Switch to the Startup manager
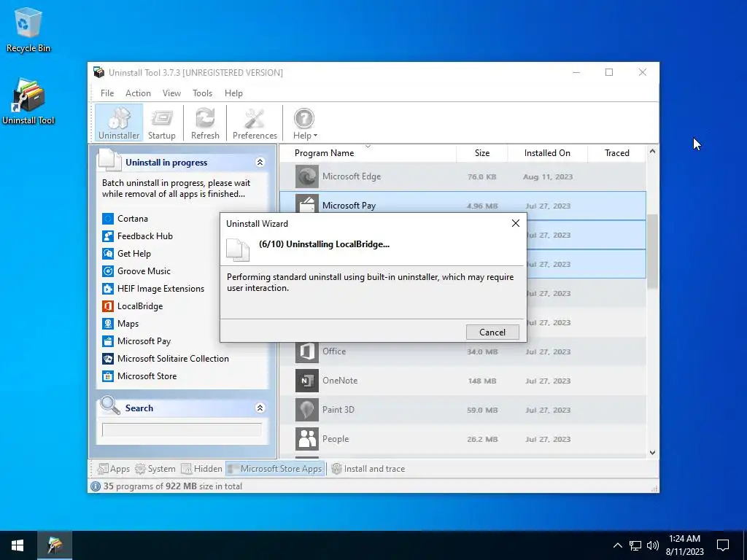Image resolution: width=747 pixels, height=560 pixels. (161, 122)
